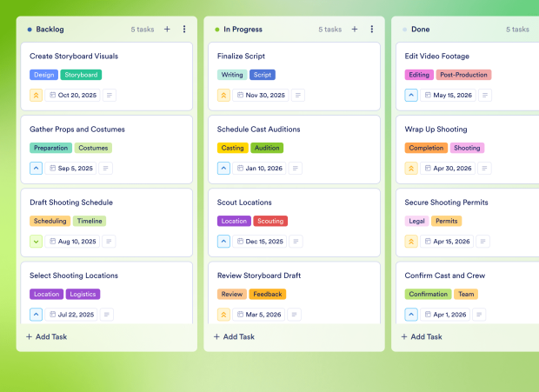The width and height of the screenshot is (539, 392).
Task: Open the Backlog column three-dot menu
Action: click(x=184, y=30)
